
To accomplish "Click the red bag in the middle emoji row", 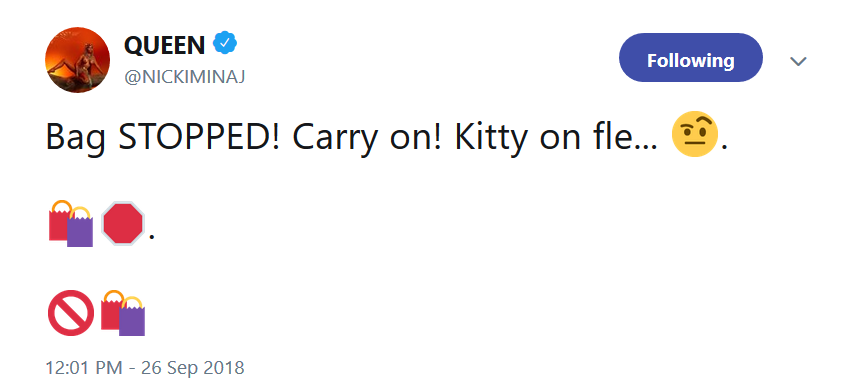I will 59,221.
